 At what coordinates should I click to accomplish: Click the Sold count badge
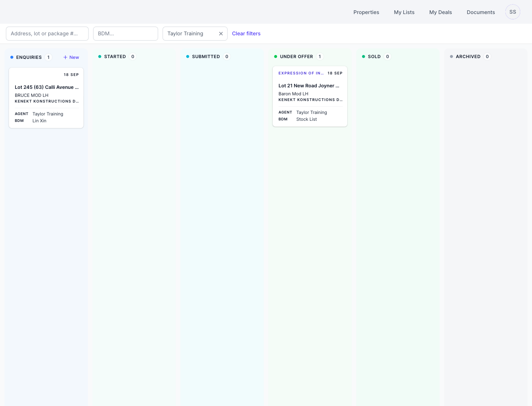[x=388, y=57]
